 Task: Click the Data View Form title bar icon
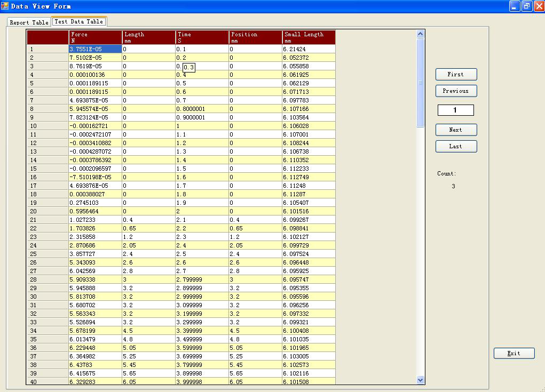coord(5,6)
